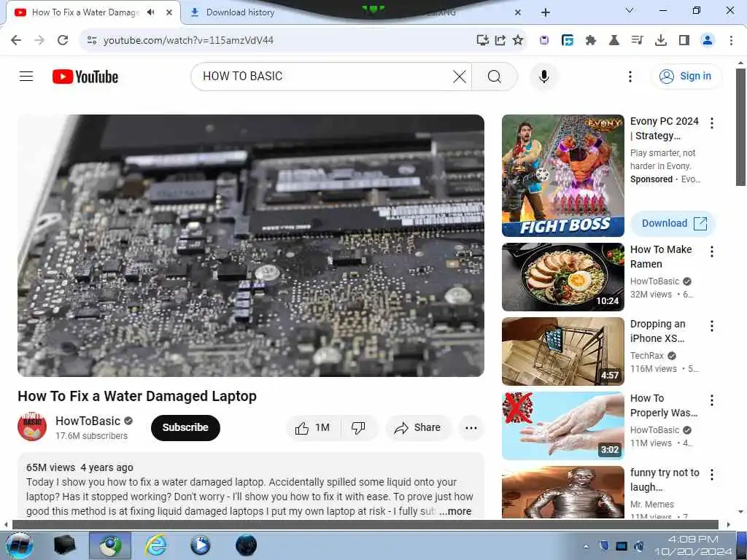Like the video with thumbs-up 1M button
The image size is (747, 560).
314,427
